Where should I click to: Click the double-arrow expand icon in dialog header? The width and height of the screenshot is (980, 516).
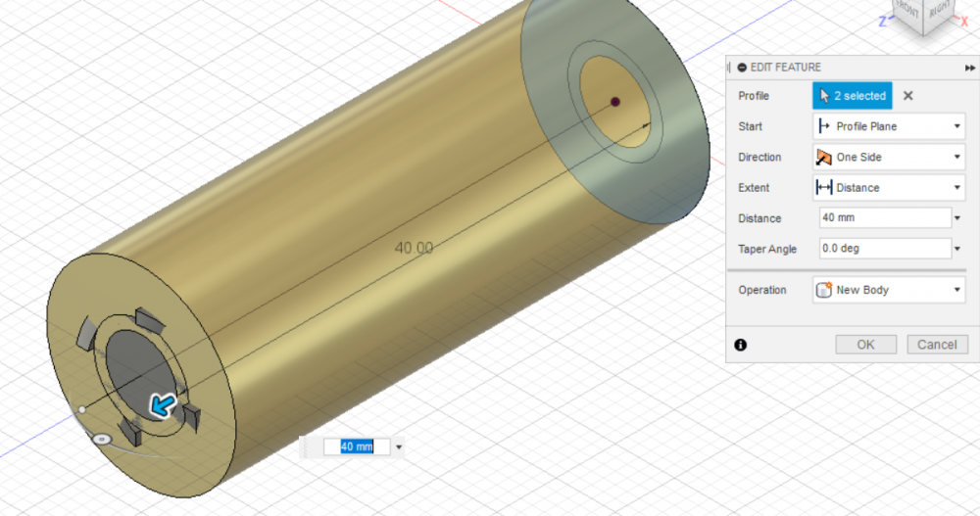click(969, 68)
